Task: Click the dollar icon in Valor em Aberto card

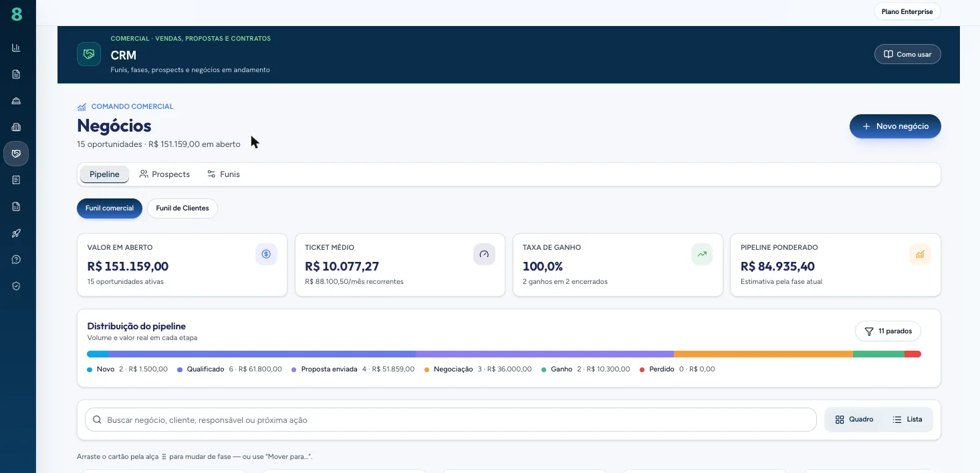Action: point(266,254)
